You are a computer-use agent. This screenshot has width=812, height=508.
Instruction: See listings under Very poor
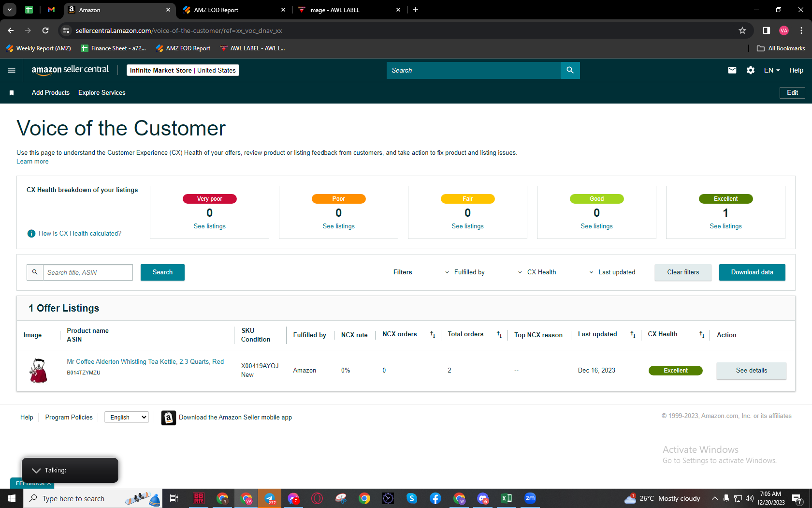point(210,226)
